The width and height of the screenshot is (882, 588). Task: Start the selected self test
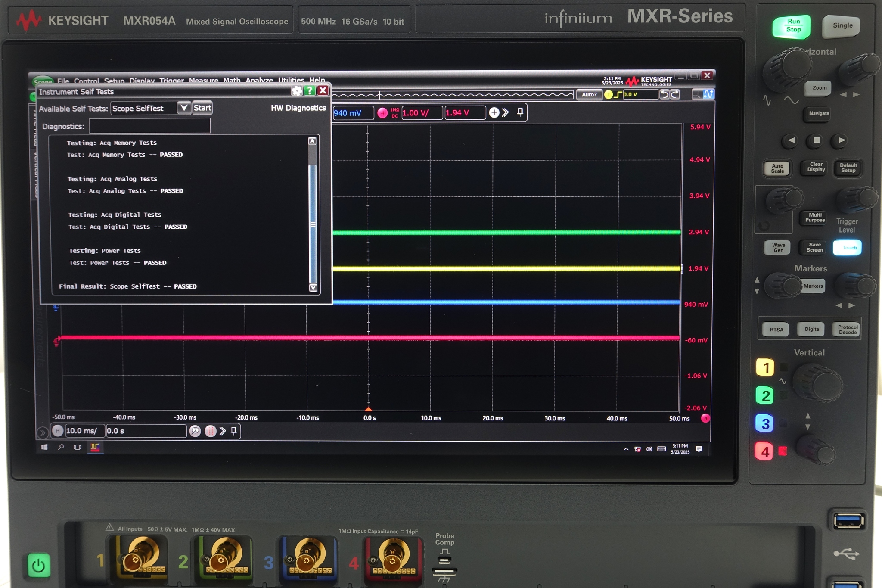[x=202, y=108]
